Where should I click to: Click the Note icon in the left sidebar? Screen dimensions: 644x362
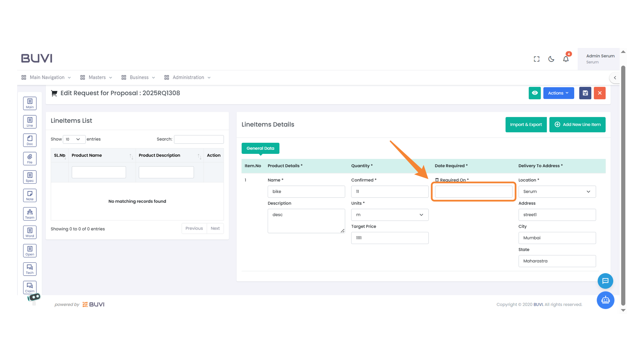point(30,195)
